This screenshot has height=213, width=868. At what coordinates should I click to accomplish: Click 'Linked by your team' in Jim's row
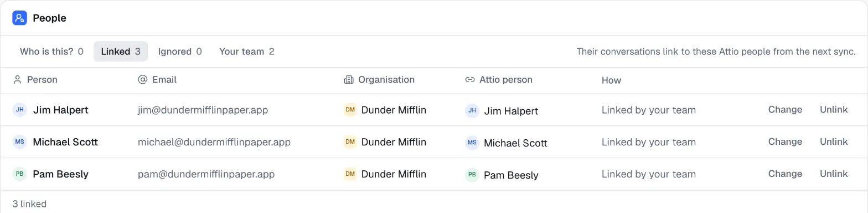649,110
